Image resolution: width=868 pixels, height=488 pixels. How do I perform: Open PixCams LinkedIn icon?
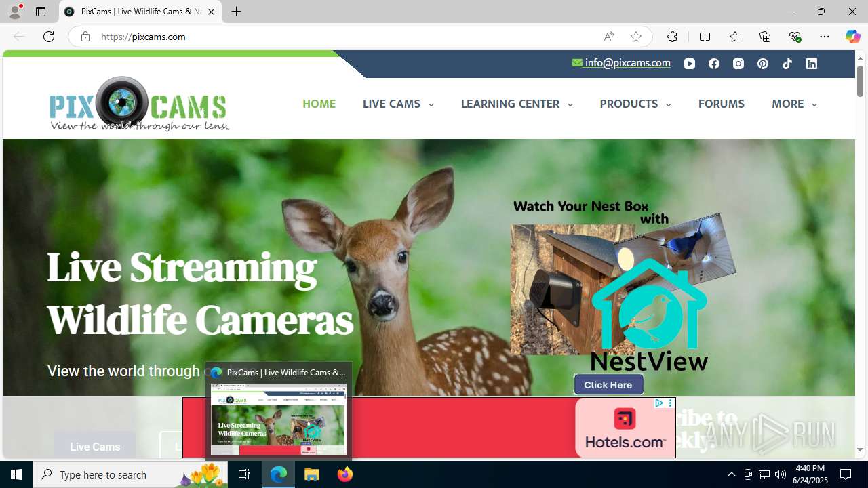pyautogui.click(x=812, y=64)
